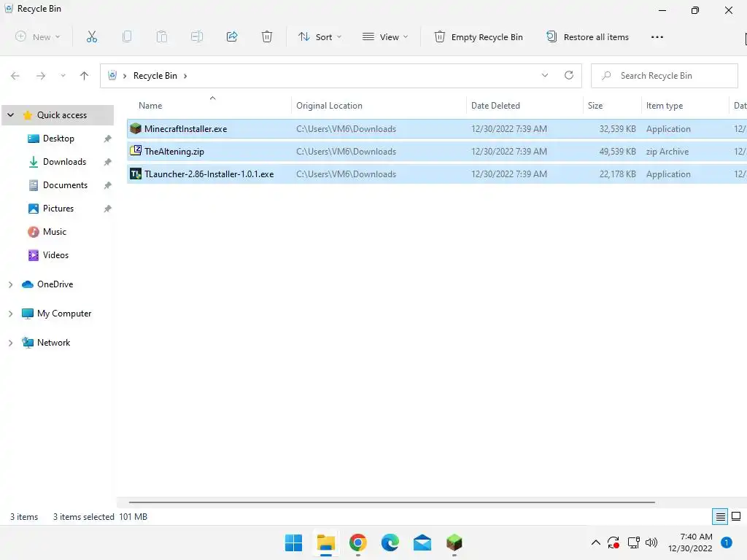
Task: Collapse the Quick access tree node
Action: [10, 114]
